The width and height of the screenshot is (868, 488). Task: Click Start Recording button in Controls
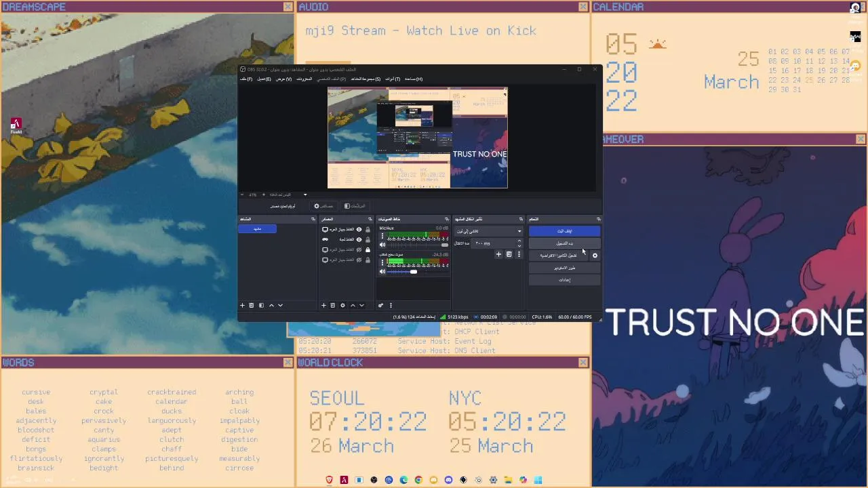pos(564,243)
